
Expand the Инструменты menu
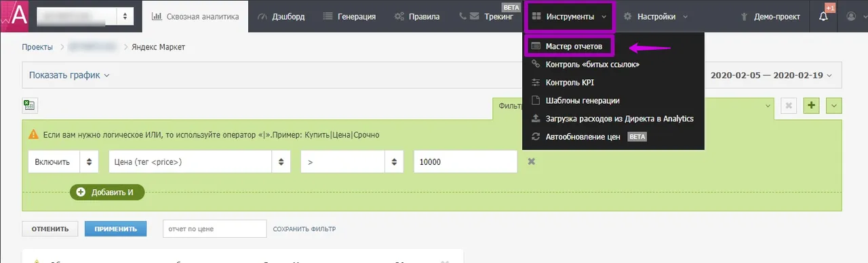(x=570, y=16)
